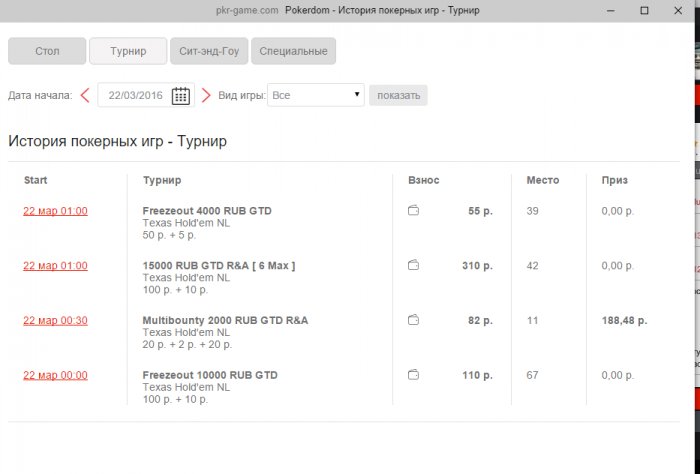
Task: Click the Start column header
Action: tap(35, 180)
